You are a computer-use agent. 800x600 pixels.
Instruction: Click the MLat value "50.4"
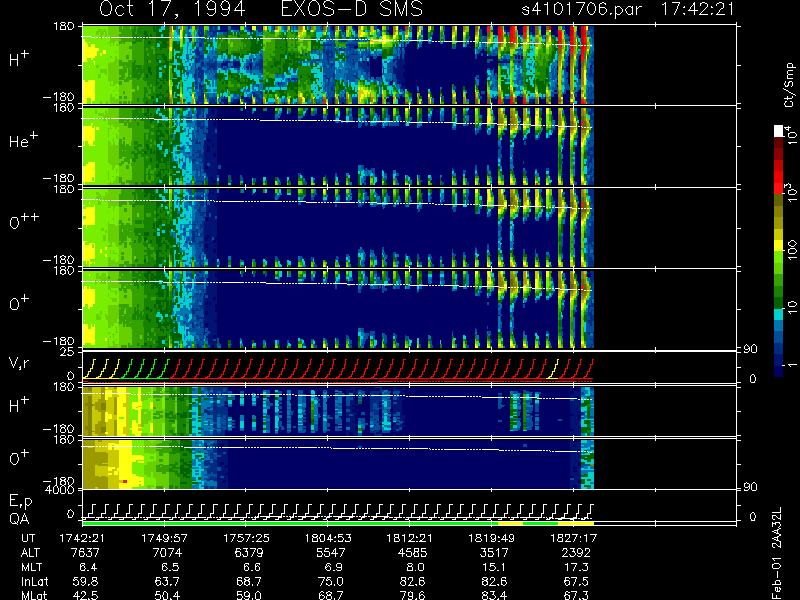pyautogui.click(x=167, y=595)
